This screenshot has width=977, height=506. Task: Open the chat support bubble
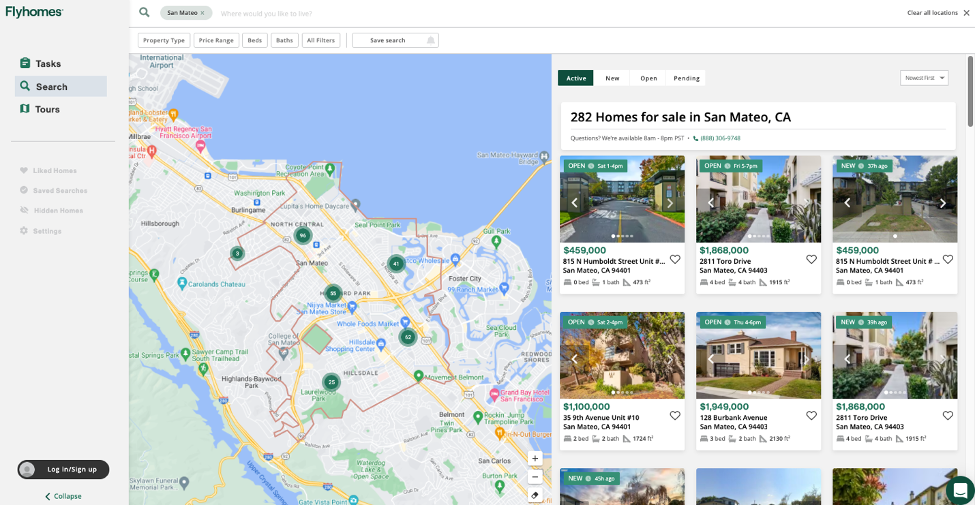click(x=960, y=489)
